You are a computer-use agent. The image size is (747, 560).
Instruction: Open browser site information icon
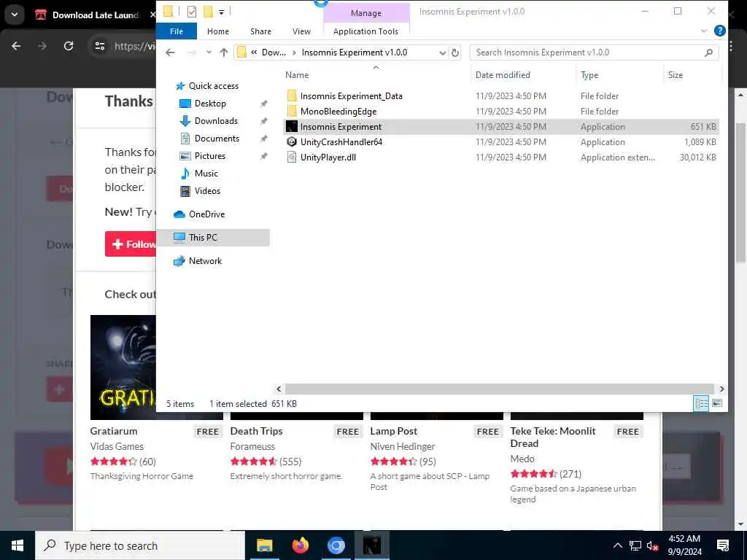(99, 46)
